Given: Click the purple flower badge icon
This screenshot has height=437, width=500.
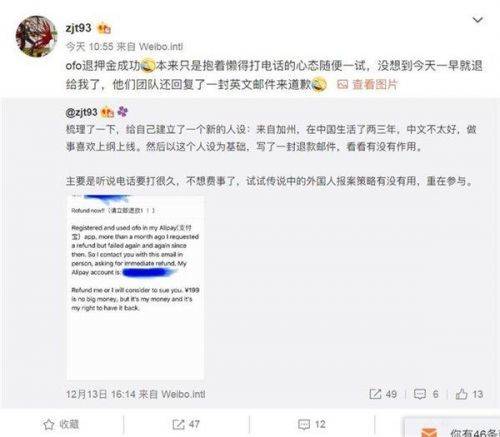Looking at the screenshot, I should click(x=122, y=112).
